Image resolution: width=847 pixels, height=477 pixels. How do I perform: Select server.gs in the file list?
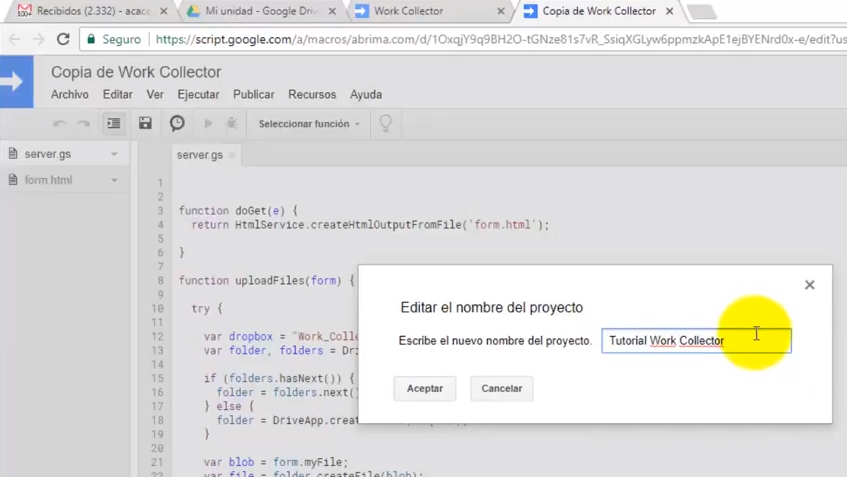[x=64, y=154]
